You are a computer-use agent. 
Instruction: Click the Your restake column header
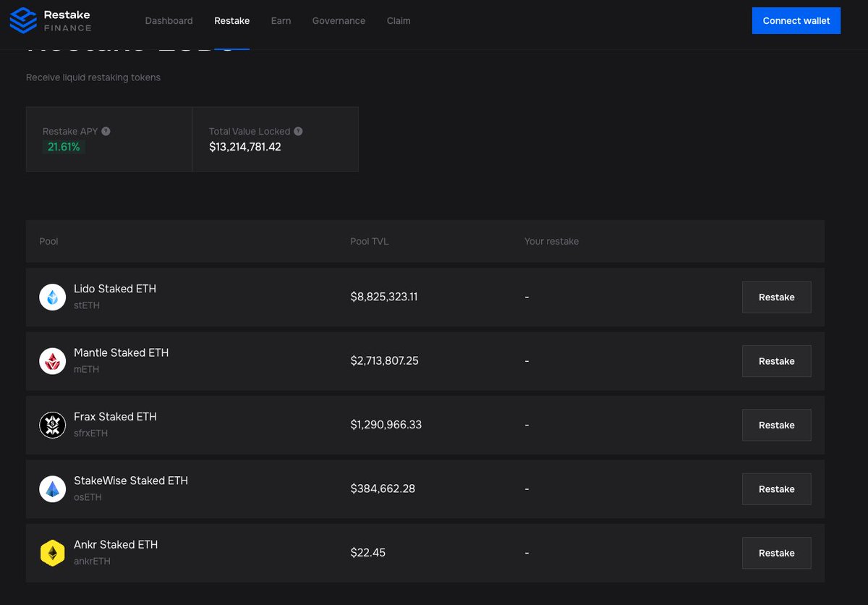tap(551, 241)
